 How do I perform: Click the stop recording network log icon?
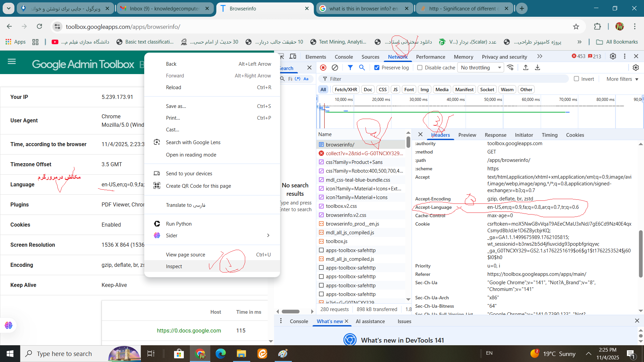(323, 68)
